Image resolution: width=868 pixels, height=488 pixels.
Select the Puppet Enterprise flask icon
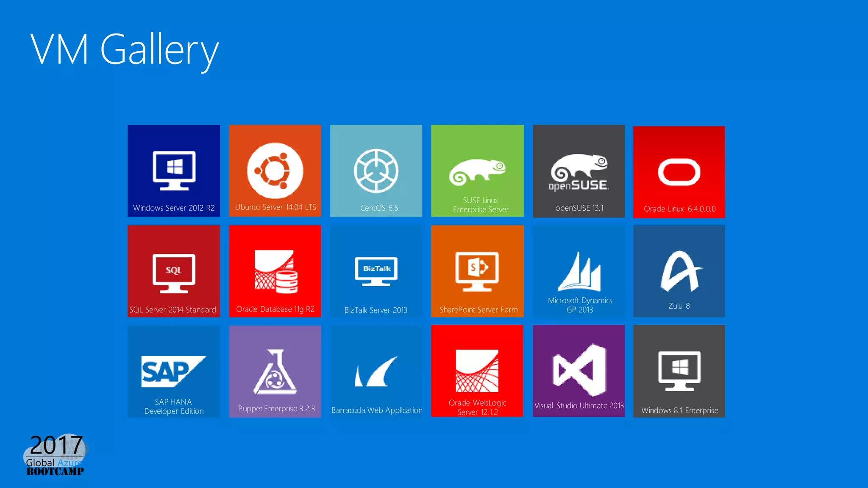275,371
